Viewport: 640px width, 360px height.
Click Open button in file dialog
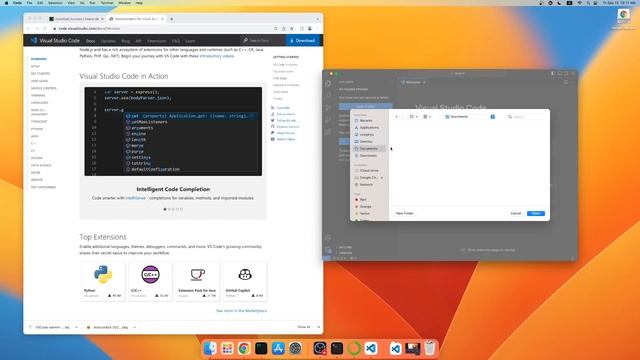536,213
